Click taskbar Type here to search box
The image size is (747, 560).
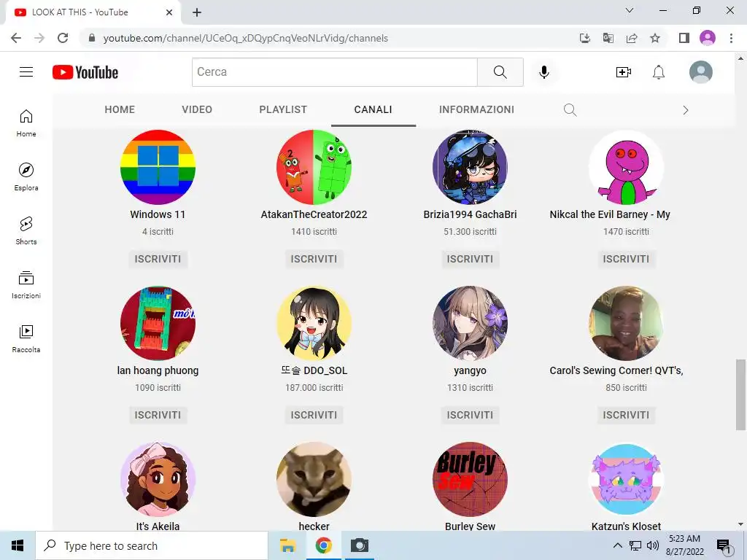point(152,545)
